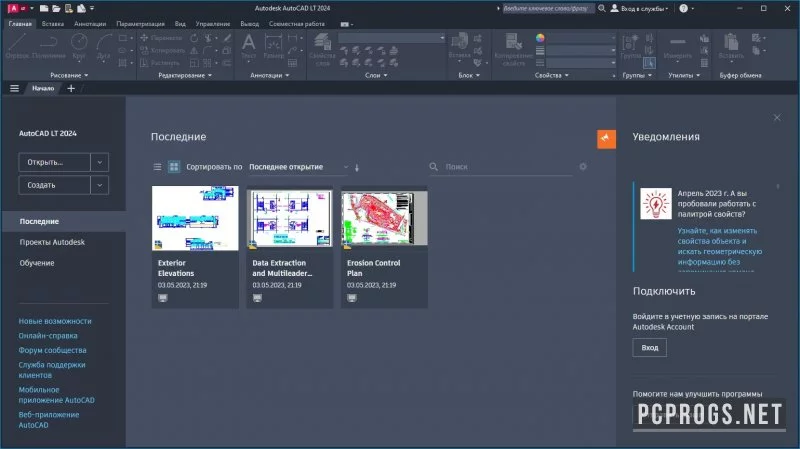The image size is (800, 449).
Task: Expand the Редактирование panel
Action: coord(185,75)
